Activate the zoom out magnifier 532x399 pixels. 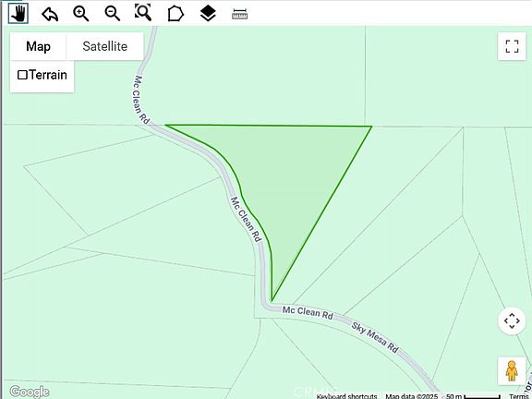point(113,14)
